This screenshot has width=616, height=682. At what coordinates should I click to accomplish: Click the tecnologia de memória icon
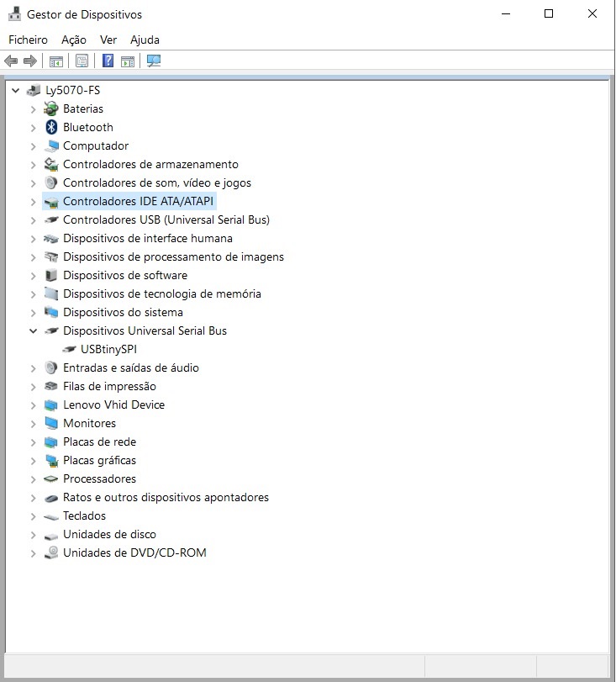pos(51,293)
